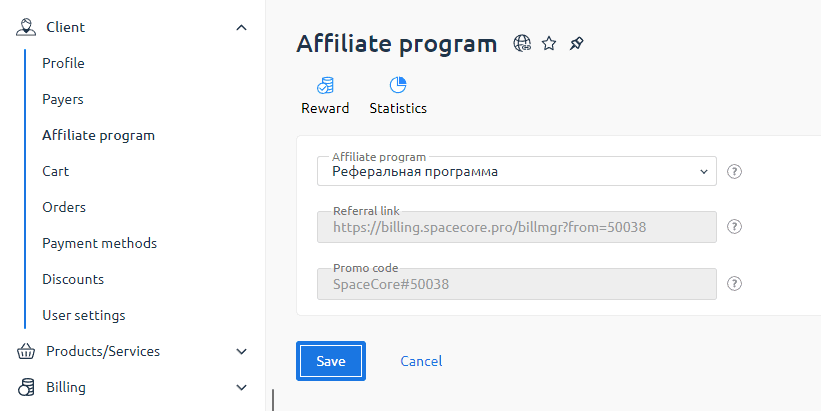The width and height of the screenshot is (821, 411).
Task: Click the globe icon beside the title
Action: coord(522,43)
